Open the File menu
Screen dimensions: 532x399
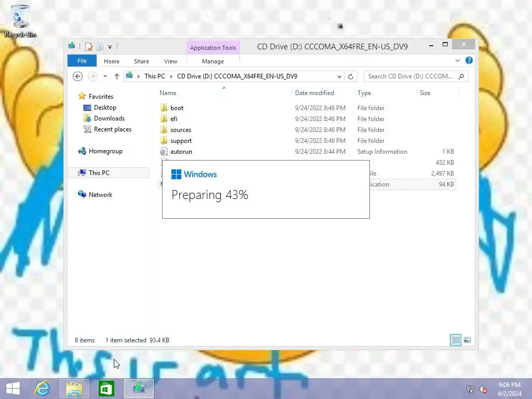tap(82, 61)
